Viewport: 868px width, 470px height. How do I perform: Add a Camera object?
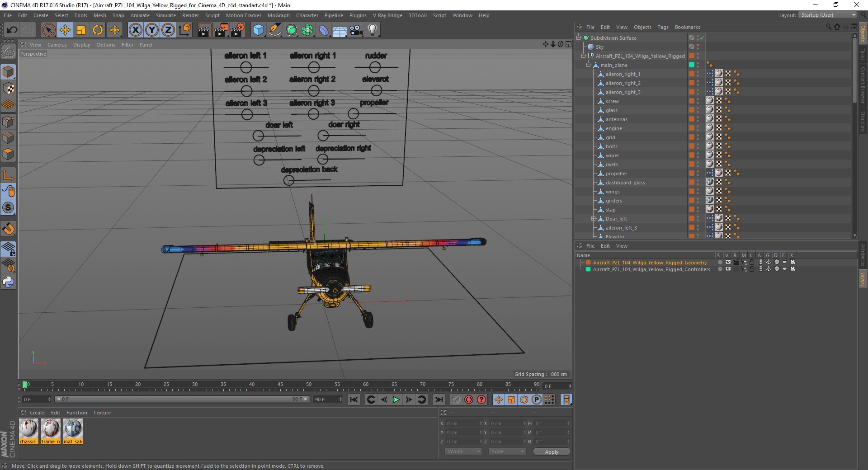[x=356, y=30]
